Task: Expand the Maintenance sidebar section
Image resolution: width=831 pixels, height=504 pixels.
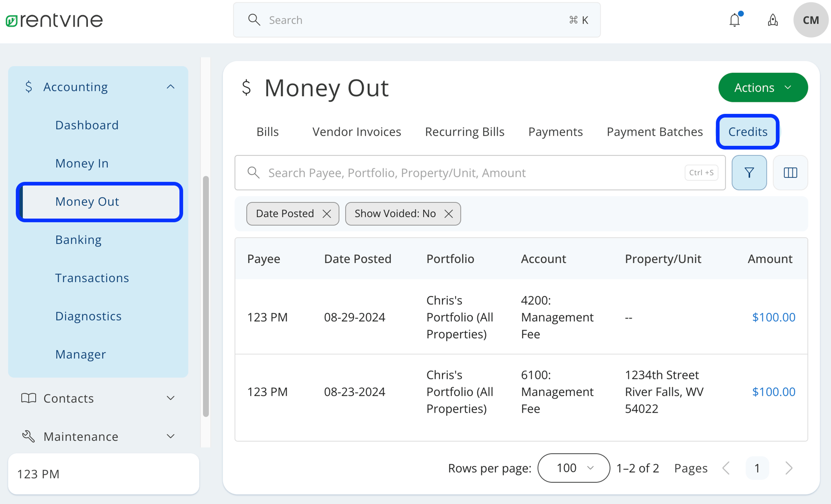Action: click(x=170, y=436)
